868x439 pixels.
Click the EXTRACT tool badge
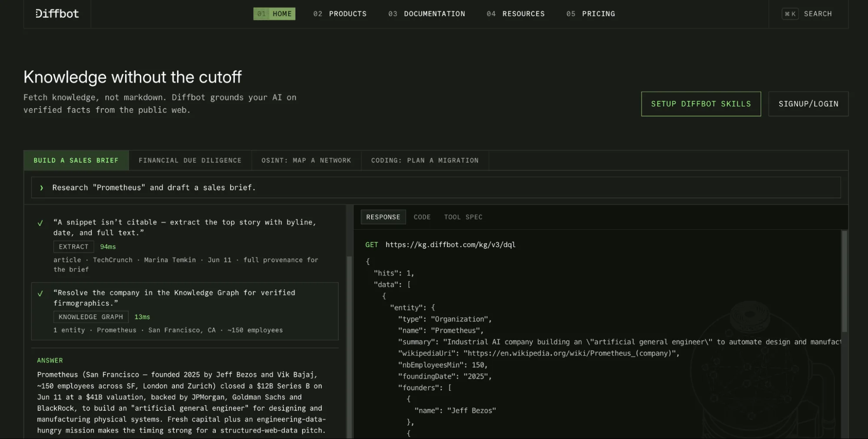pyautogui.click(x=73, y=247)
